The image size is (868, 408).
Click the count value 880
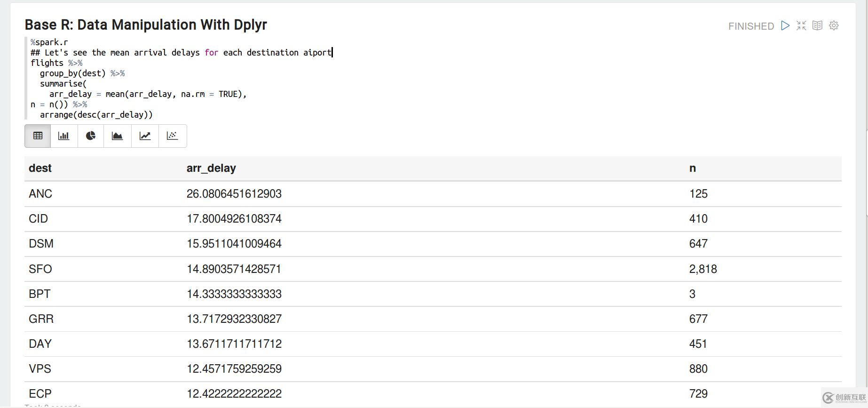point(698,368)
